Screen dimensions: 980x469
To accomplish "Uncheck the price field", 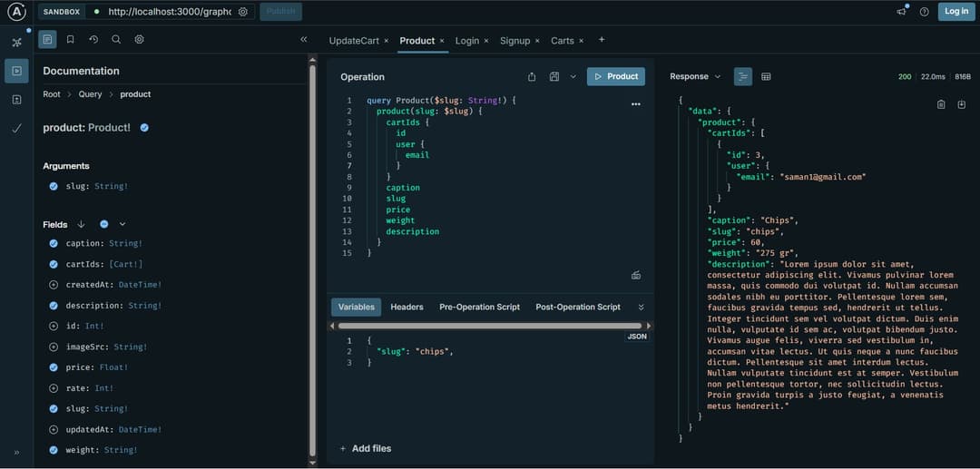I will click(54, 367).
